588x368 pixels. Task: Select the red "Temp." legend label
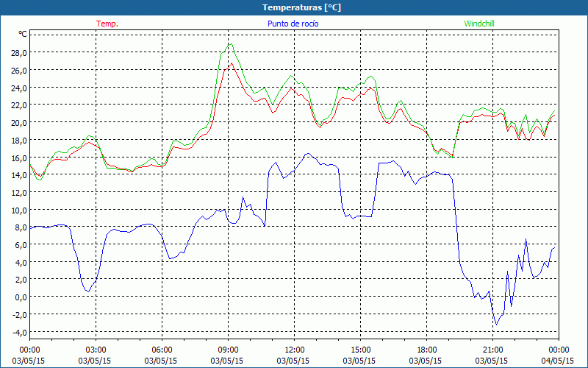107,24
